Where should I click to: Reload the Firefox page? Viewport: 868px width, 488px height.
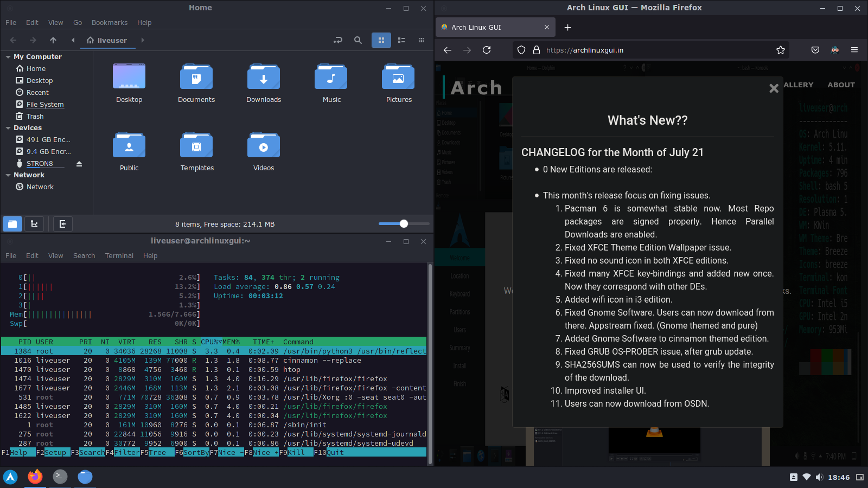487,50
